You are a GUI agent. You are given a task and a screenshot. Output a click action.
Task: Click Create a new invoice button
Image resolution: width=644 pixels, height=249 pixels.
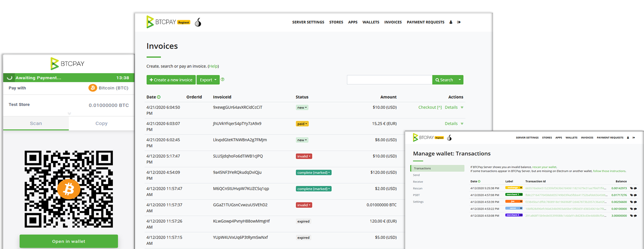(171, 80)
